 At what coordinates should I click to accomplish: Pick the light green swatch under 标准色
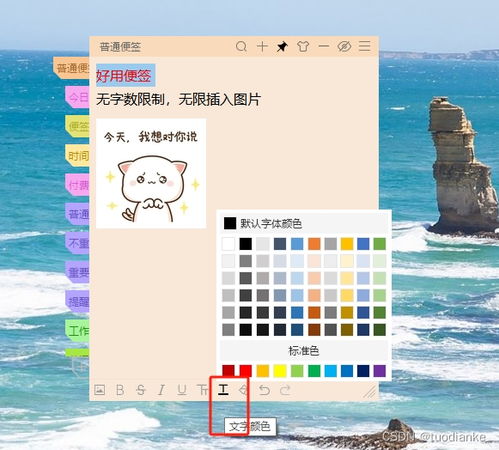point(297,371)
